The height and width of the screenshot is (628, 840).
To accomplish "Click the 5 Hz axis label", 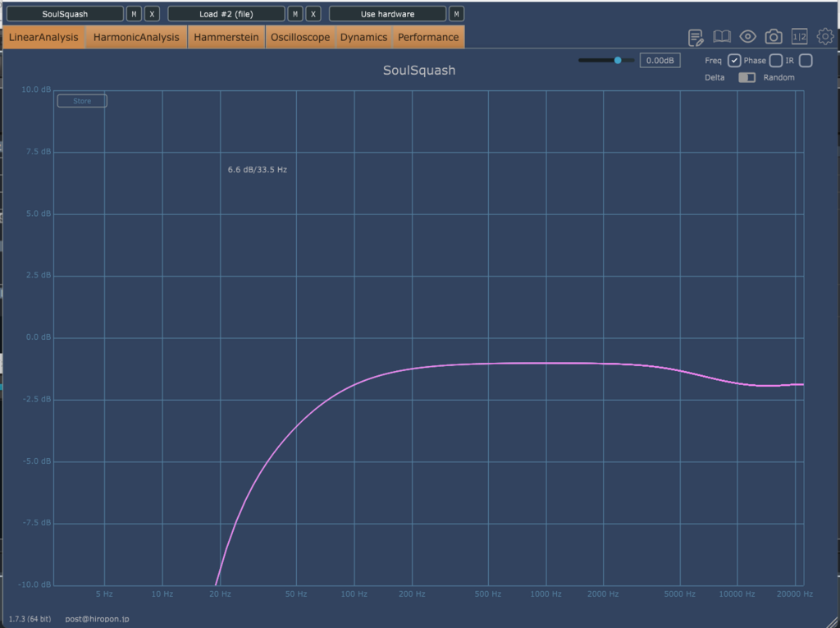I will click(x=104, y=594).
